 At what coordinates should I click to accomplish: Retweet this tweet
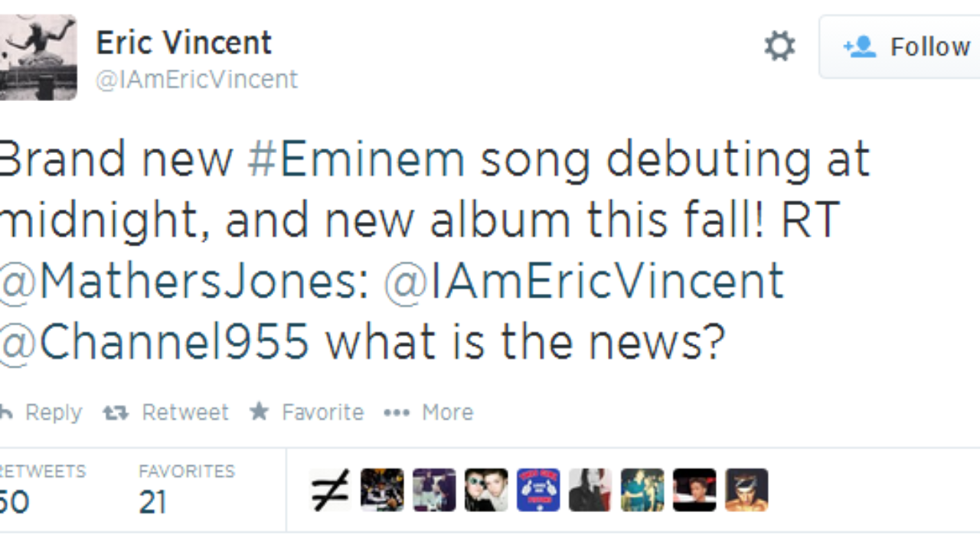pyautogui.click(x=166, y=412)
